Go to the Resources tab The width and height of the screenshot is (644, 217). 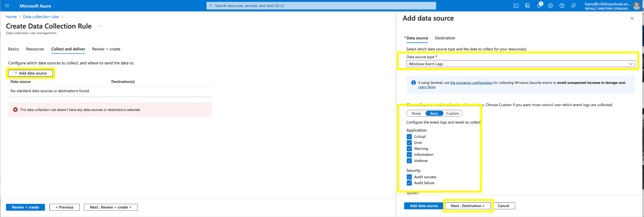[35, 49]
